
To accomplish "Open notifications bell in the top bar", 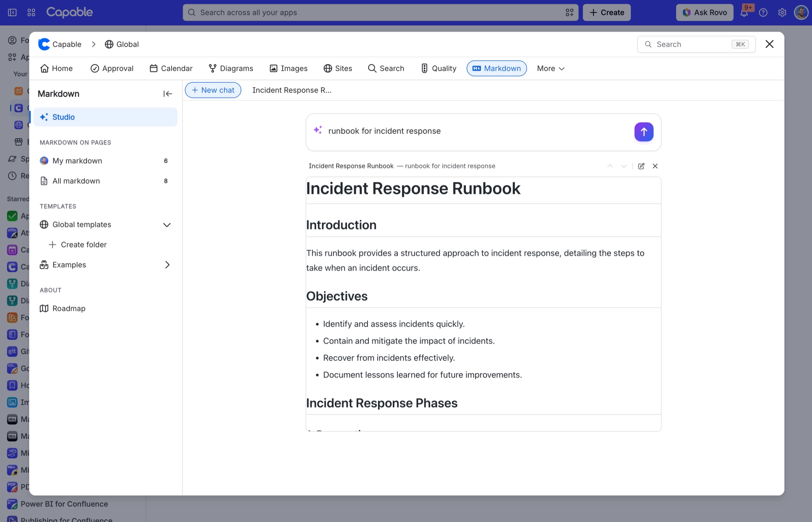I will 744,12.
